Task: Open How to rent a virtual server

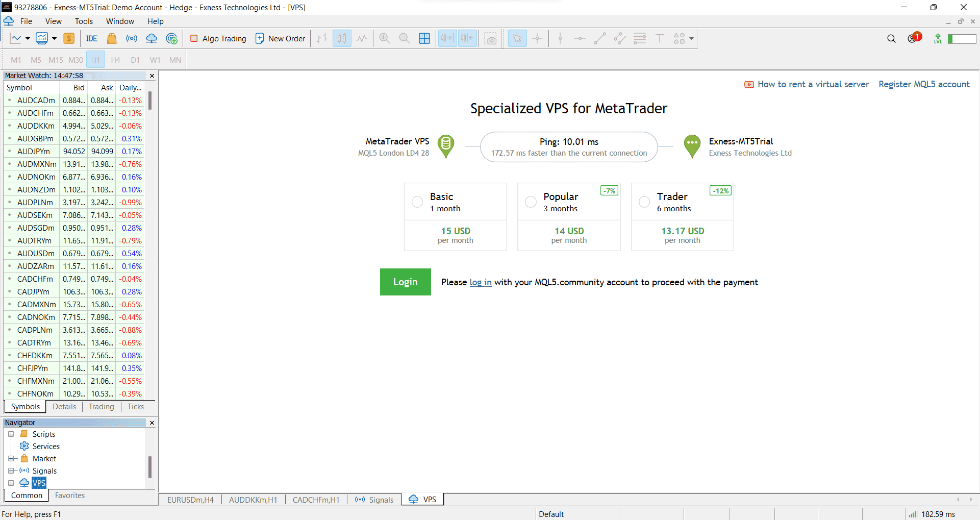Action: (x=813, y=84)
